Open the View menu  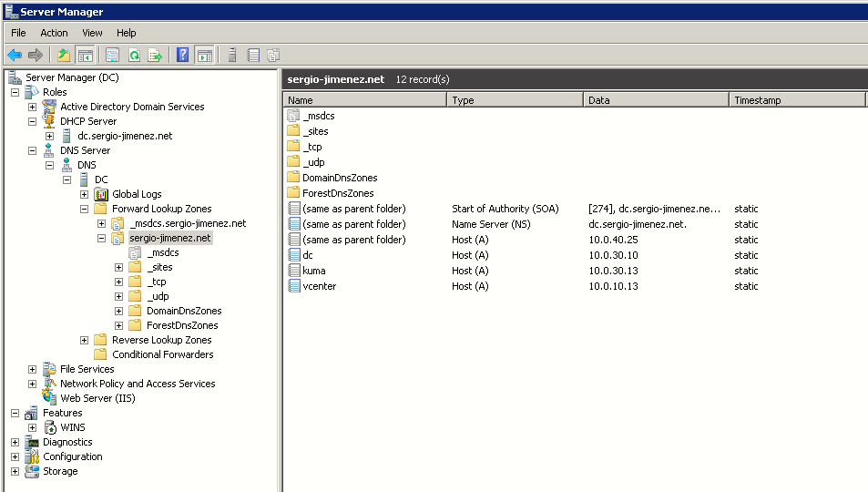[x=92, y=33]
